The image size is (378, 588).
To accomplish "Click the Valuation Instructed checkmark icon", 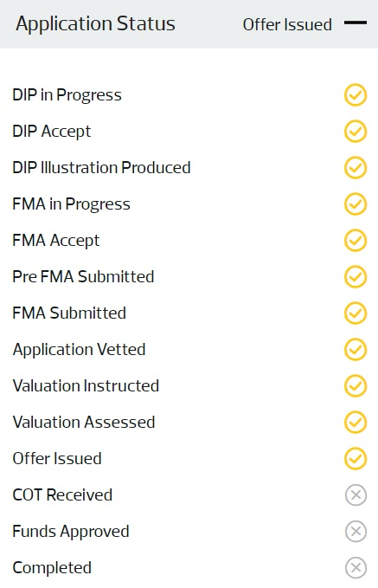I will coord(356,386).
